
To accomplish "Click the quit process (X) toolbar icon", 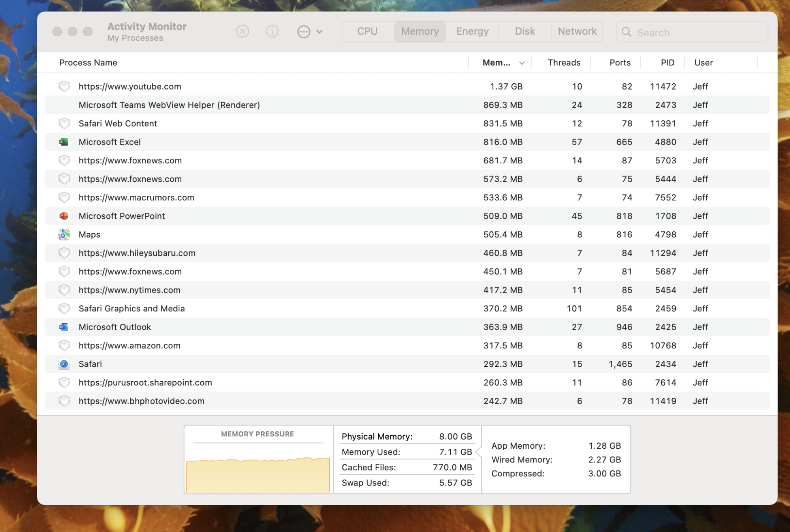I will (x=243, y=31).
